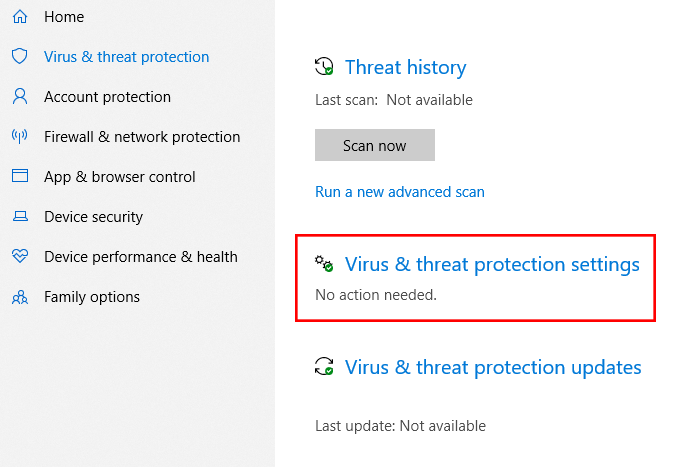Go to Device performance & health
This screenshot has height=467, width=674.
click(x=141, y=257)
